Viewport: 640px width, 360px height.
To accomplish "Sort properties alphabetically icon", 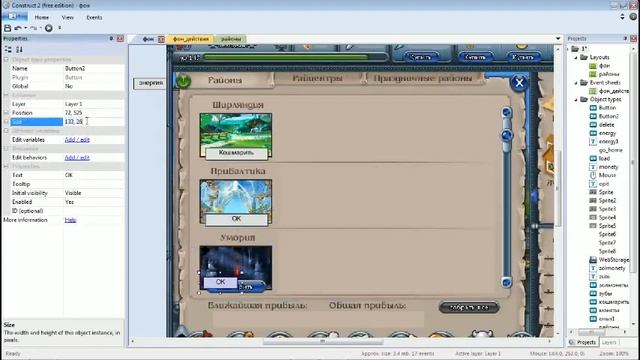I will 19,49.
